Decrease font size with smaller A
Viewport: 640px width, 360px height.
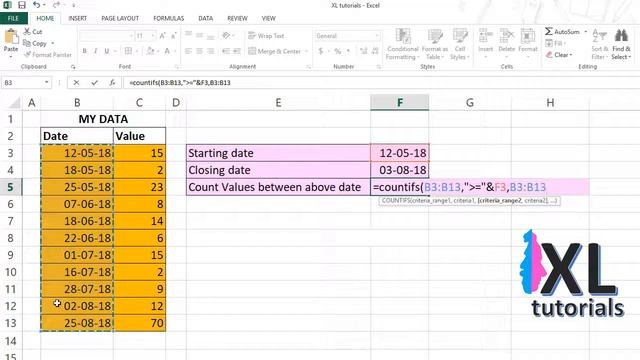[x=173, y=36]
